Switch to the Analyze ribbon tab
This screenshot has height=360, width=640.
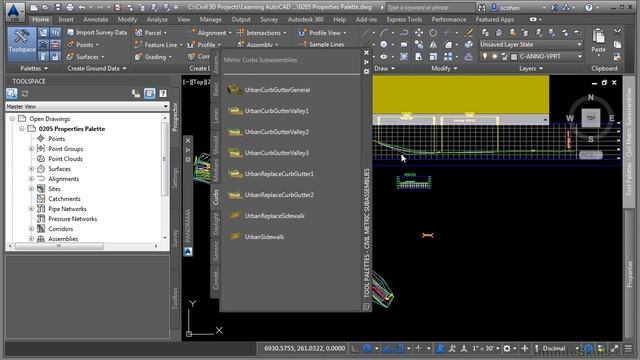click(157, 19)
